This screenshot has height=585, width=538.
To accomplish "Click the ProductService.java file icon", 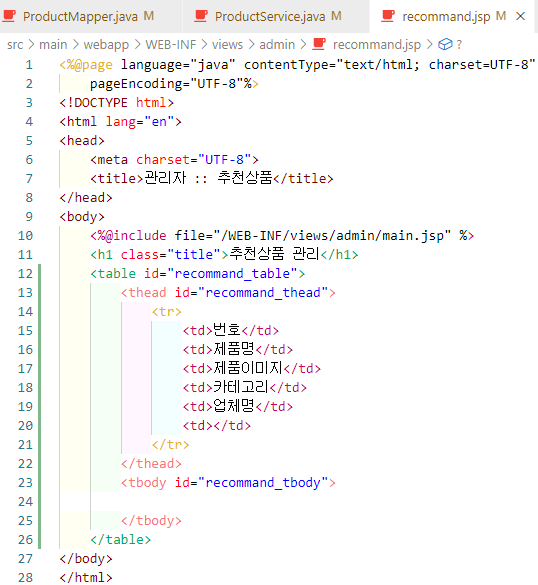I will 201,16.
